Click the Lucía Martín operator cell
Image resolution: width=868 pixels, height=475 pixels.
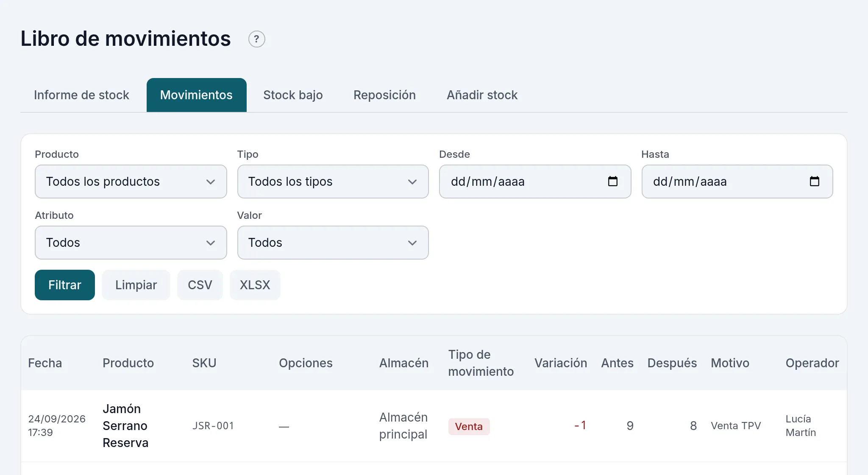tap(801, 426)
